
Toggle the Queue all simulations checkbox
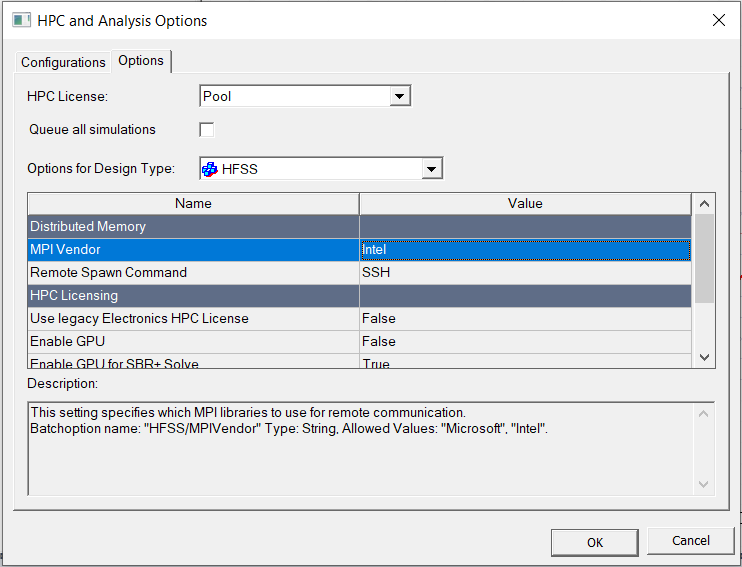[x=207, y=130]
